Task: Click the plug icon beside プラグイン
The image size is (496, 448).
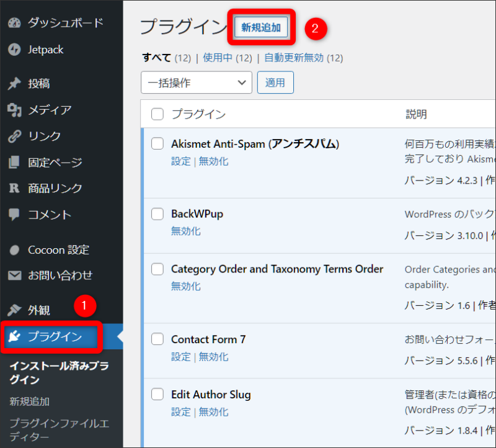Action: pos(14,336)
